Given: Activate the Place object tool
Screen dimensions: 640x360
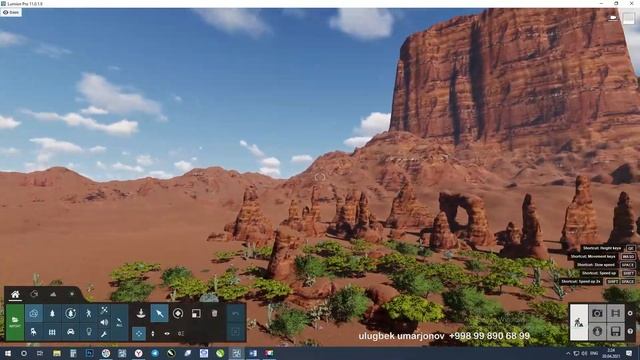Looking at the screenshot, I should pyautogui.click(x=141, y=313).
